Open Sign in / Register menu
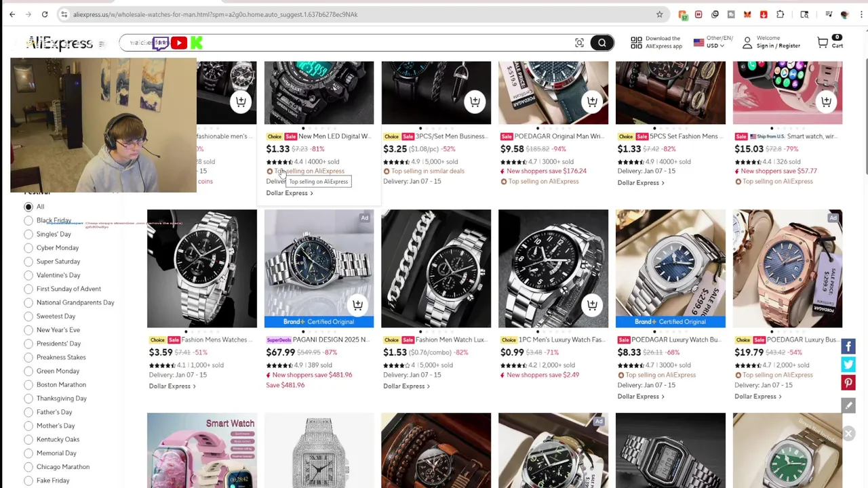The image size is (868, 488). [x=771, y=42]
